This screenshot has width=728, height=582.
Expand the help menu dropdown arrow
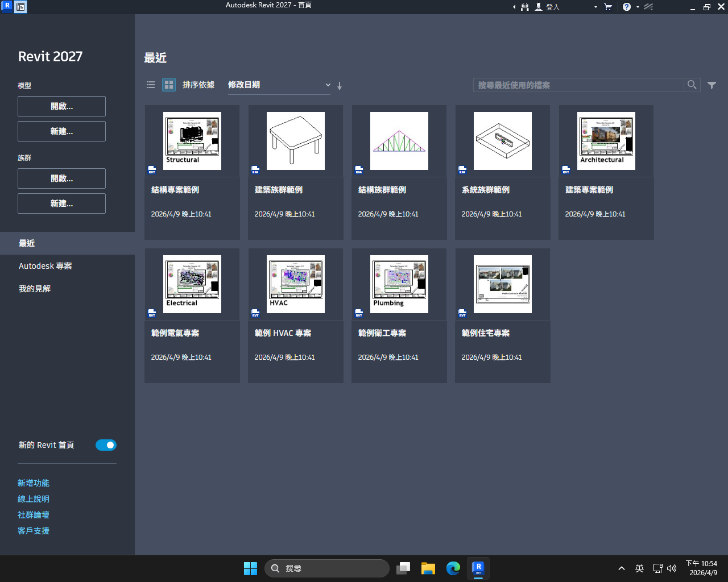638,7
